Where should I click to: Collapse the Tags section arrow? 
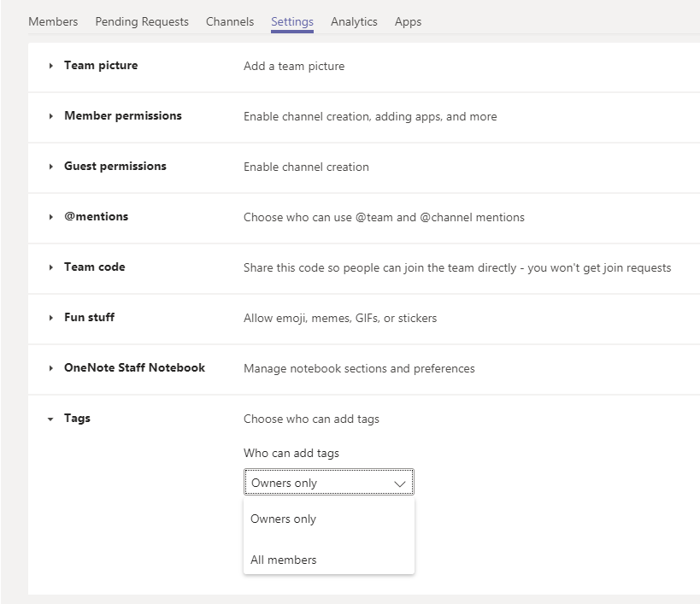point(51,419)
